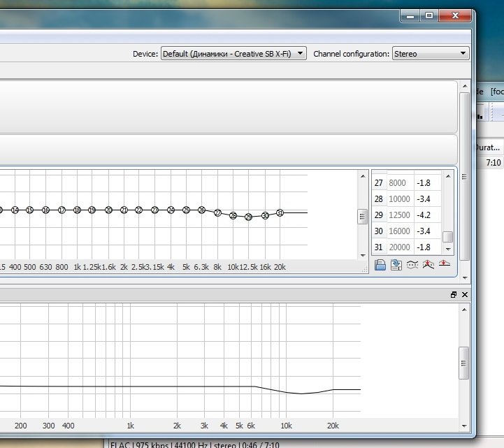Click the Invert response curve icon

click(x=412, y=265)
